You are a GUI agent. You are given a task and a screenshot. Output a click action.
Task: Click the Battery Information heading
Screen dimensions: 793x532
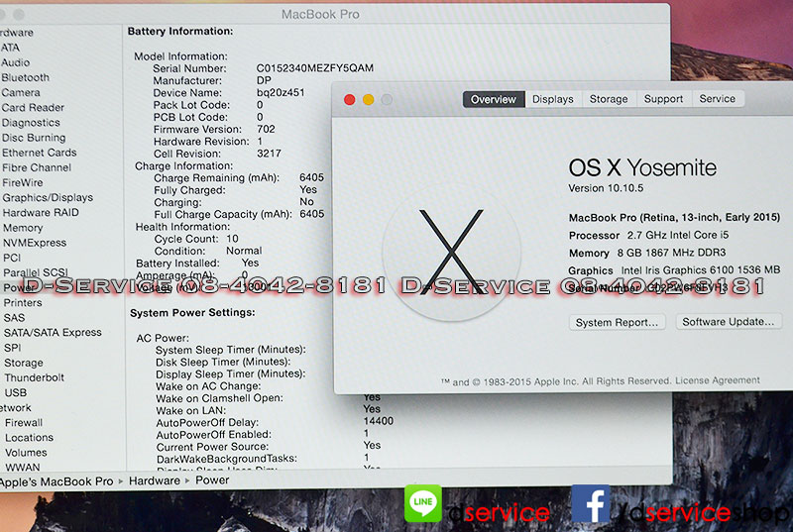click(180, 32)
